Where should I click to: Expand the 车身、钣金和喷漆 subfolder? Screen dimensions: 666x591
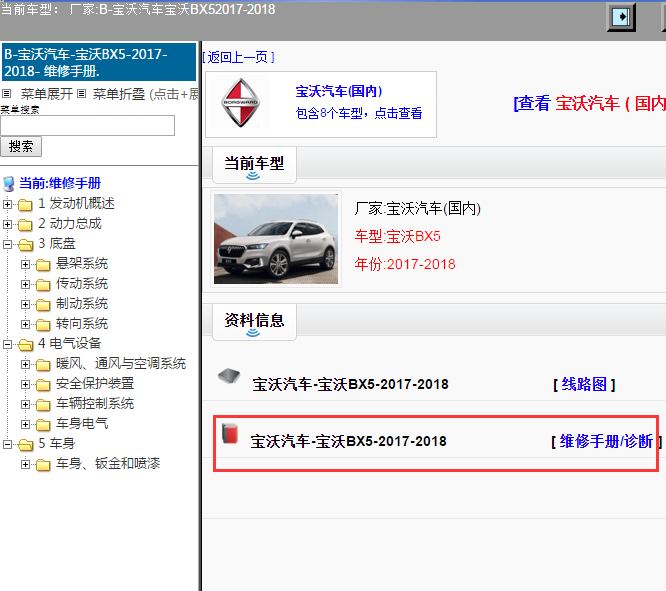[25, 464]
